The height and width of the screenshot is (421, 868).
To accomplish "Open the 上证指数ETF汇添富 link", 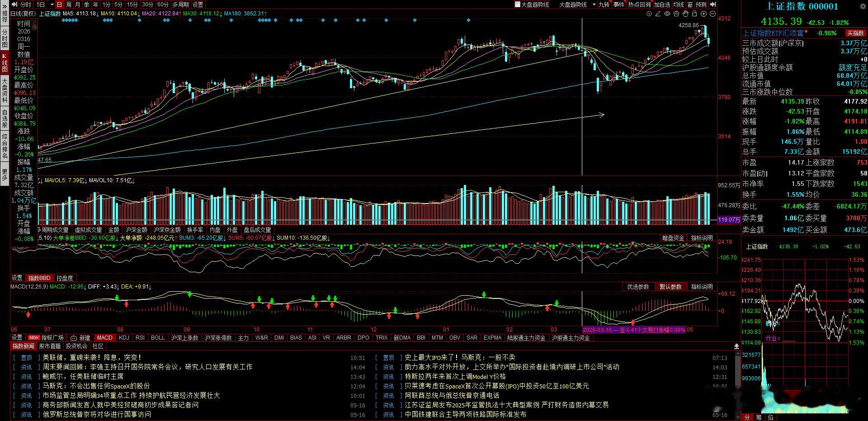I will coord(774,33).
